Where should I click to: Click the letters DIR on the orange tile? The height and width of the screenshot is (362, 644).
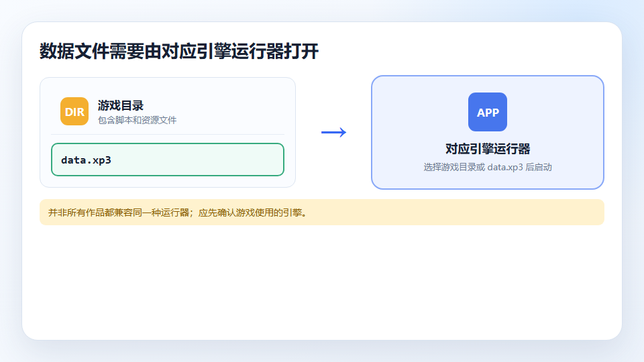click(74, 112)
